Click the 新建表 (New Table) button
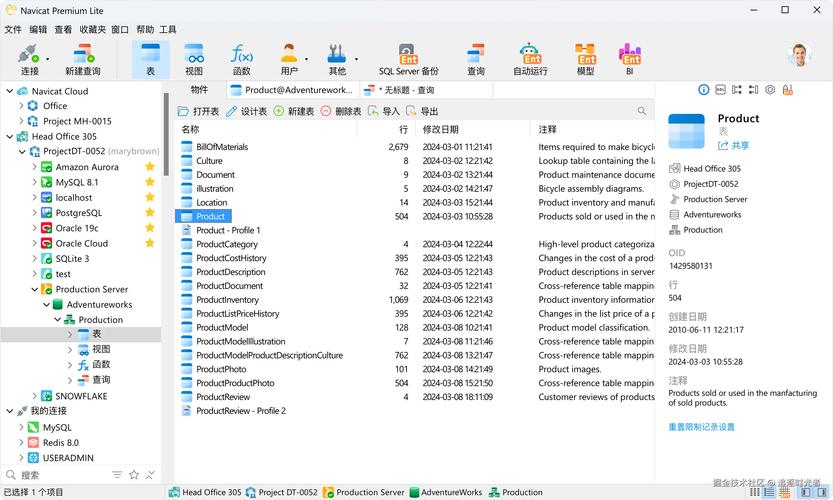The width and height of the screenshot is (833, 500). tap(294, 111)
